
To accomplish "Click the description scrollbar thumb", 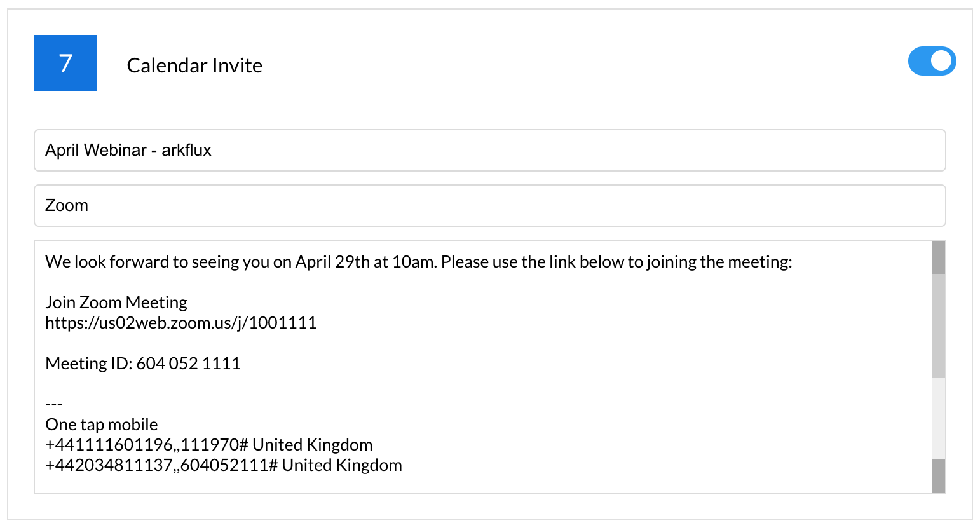I will click(x=939, y=325).
